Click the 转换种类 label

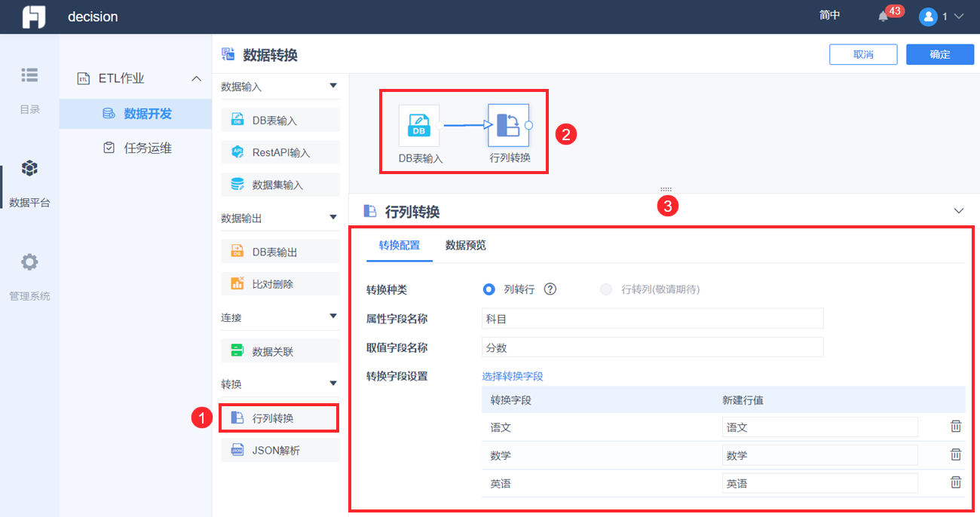(387, 289)
